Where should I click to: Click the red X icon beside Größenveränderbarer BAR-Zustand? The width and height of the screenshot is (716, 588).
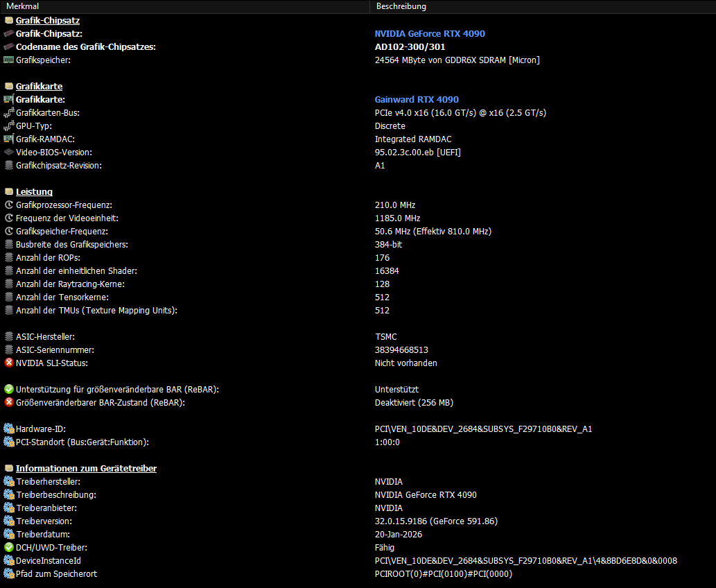[x=8, y=402]
